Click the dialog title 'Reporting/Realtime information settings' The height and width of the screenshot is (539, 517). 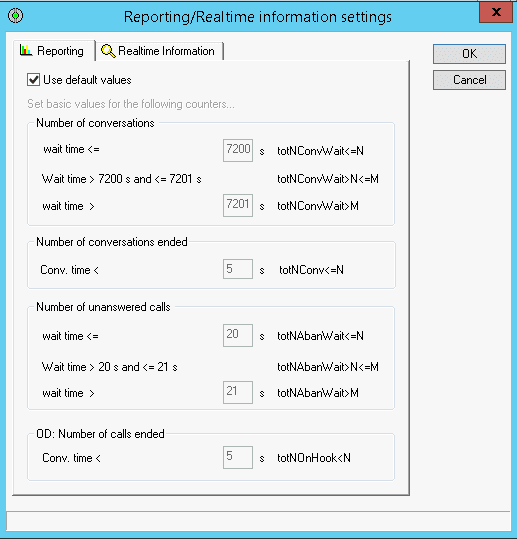pyautogui.click(x=258, y=17)
